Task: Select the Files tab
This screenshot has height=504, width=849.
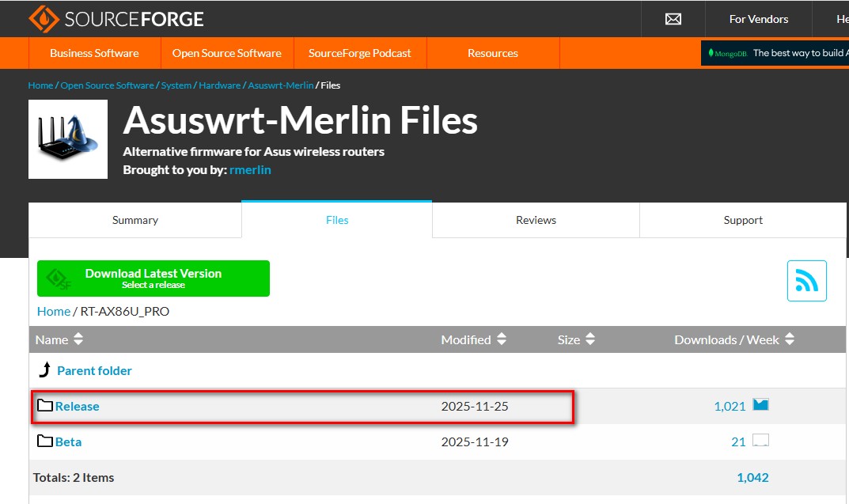Action: point(337,220)
